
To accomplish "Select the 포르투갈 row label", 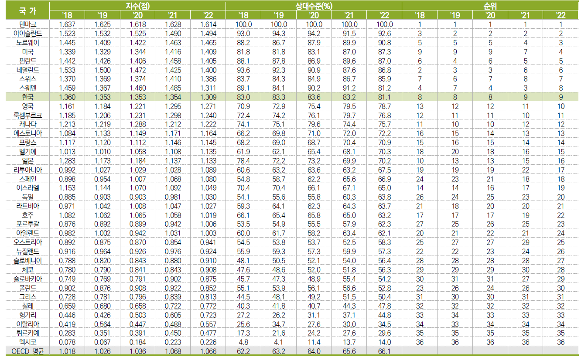I will coord(28,224).
